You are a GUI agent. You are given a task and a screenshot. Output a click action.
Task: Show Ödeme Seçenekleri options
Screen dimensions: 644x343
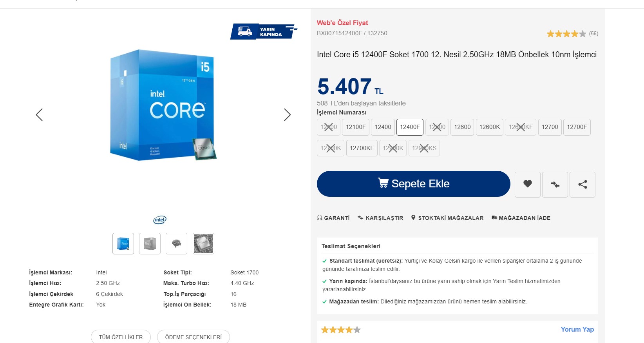(193, 337)
